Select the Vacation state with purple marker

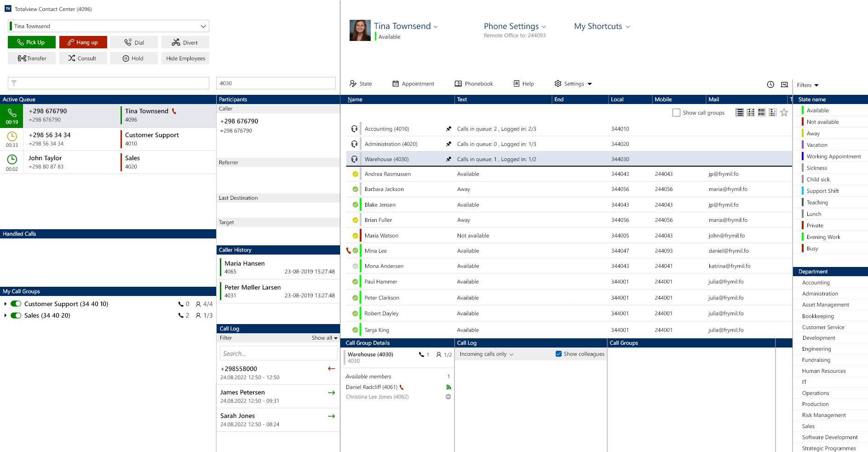817,145
